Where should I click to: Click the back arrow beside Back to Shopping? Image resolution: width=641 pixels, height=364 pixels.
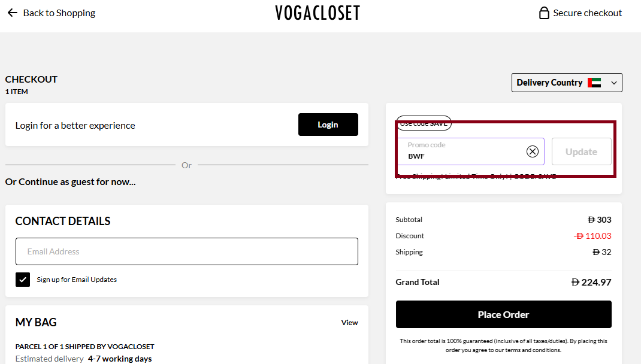coord(13,12)
